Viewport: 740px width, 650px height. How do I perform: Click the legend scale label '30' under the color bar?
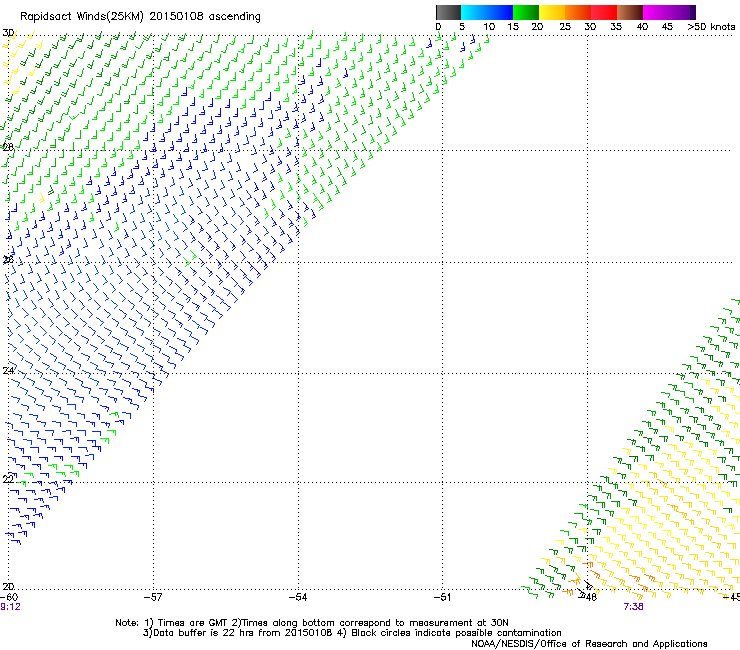click(x=590, y=27)
